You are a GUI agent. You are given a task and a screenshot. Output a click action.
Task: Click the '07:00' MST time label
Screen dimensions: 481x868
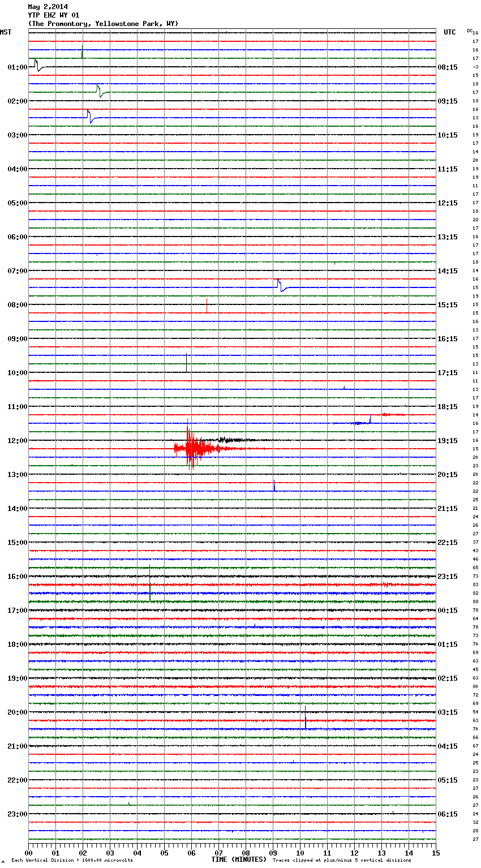(x=17, y=271)
